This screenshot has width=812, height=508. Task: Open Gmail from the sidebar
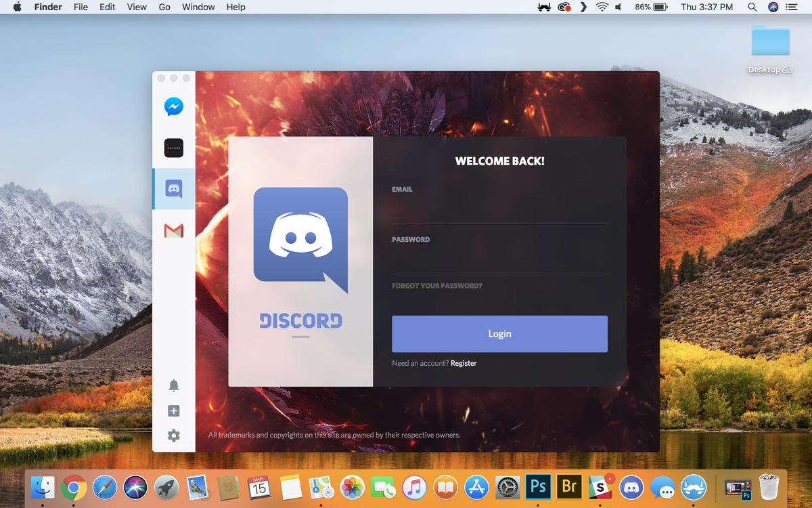(174, 231)
